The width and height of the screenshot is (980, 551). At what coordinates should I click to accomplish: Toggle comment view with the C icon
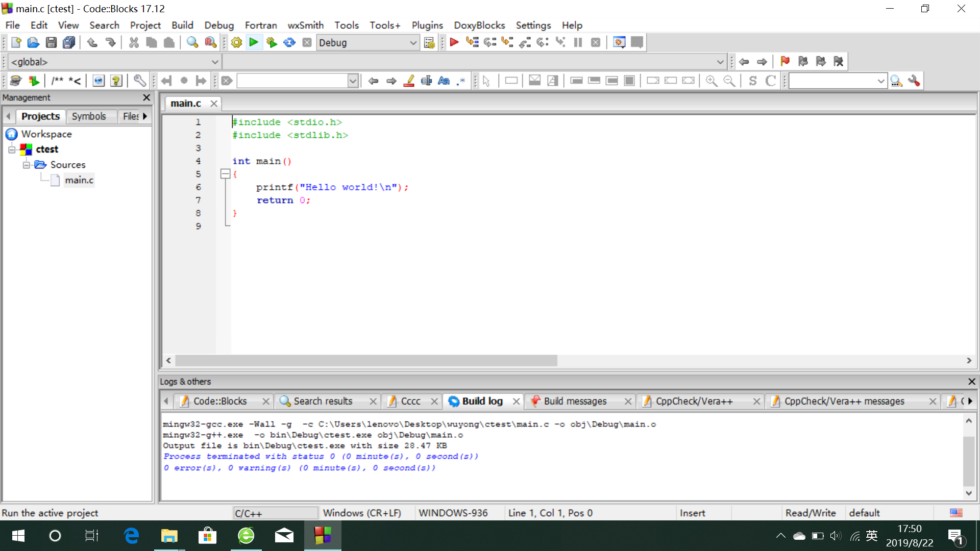[771, 81]
